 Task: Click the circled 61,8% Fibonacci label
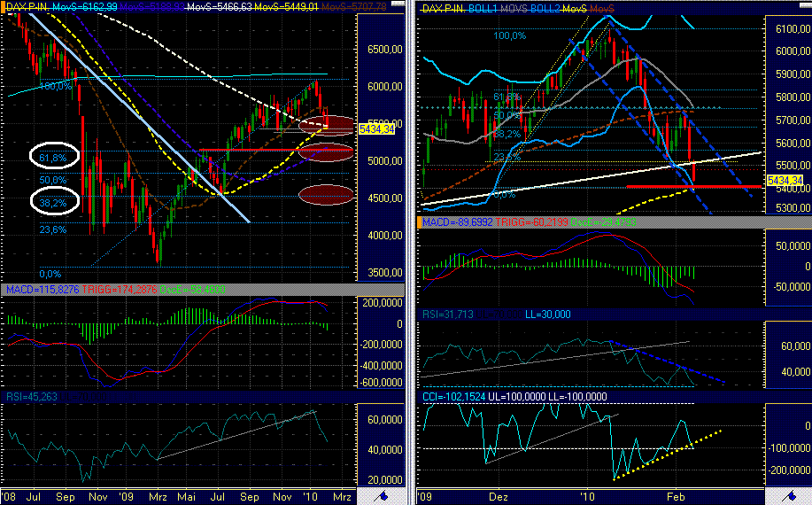[53, 158]
